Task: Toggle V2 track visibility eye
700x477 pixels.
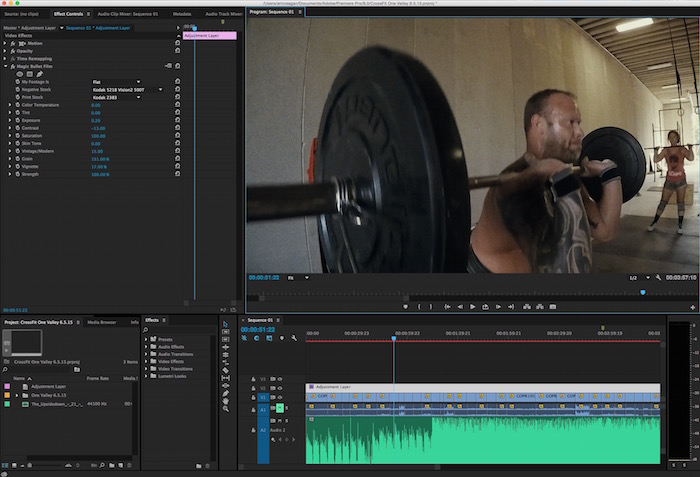Action: point(280,388)
